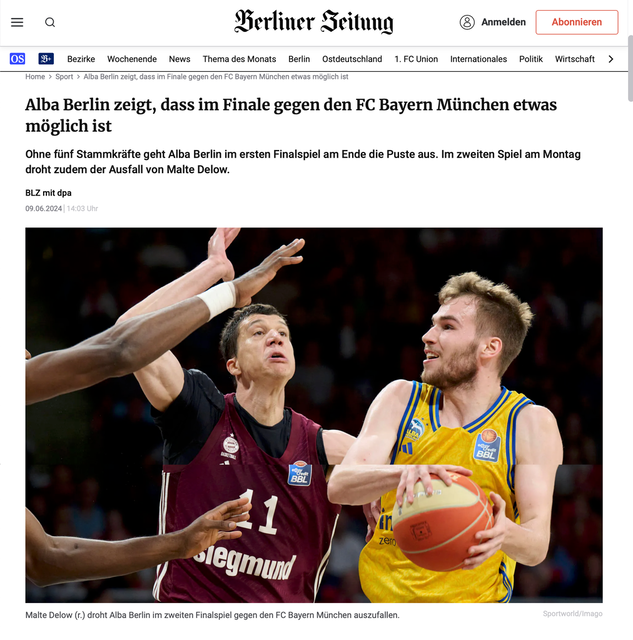This screenshot has width=633, height=640.
Task: Click the user account icon
Action: coord(467,22)
